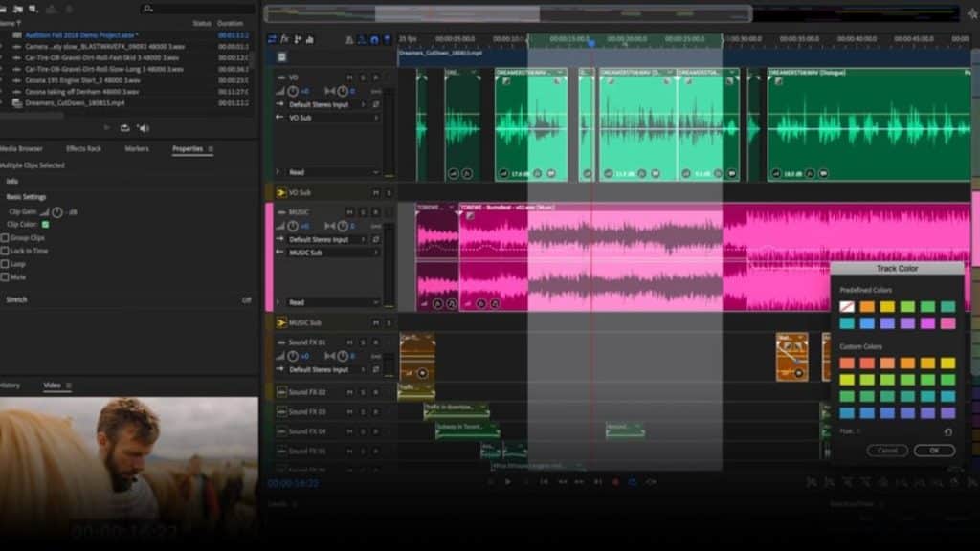The width and height of the screenshot is (980, 551).
Task: Adjust the pan knob on the VO track
Action: [342, 91]
